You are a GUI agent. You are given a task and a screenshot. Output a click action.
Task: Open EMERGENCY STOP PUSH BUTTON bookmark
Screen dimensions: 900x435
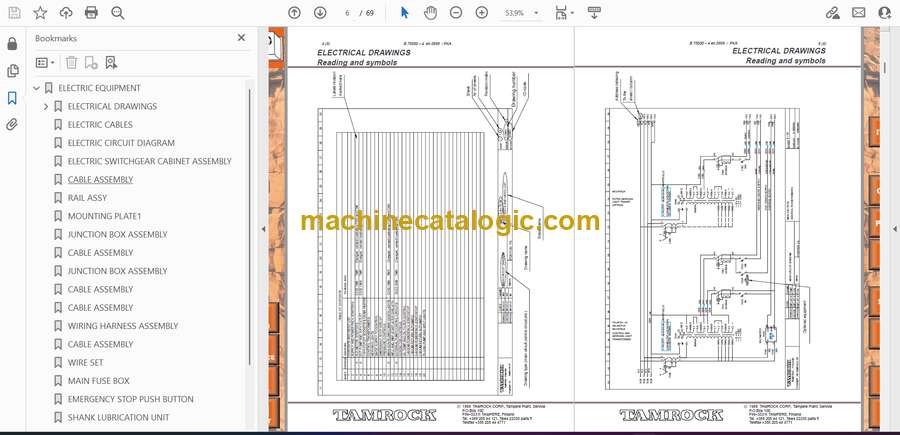pyautogui.click(x=130, y=399)
